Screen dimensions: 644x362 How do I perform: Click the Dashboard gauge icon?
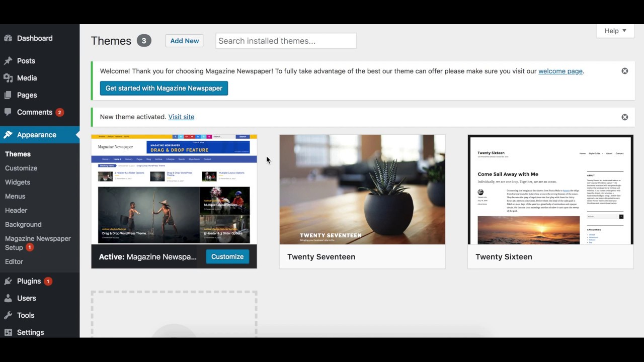click(x=8, y=38)
